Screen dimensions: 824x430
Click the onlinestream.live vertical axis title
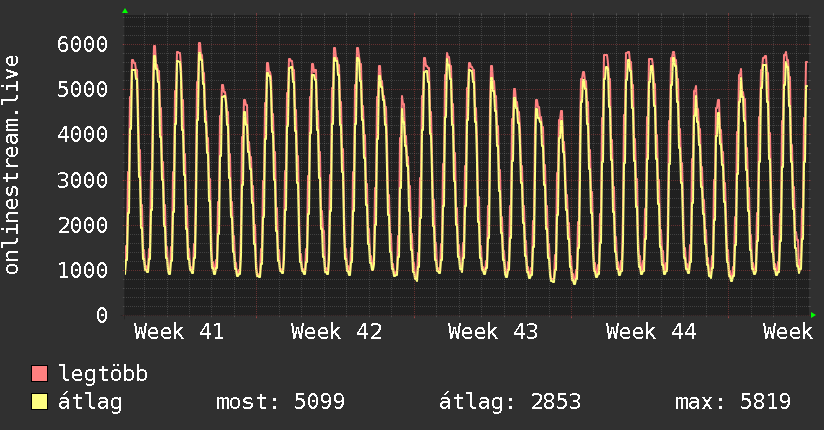(x=12, y=165)
